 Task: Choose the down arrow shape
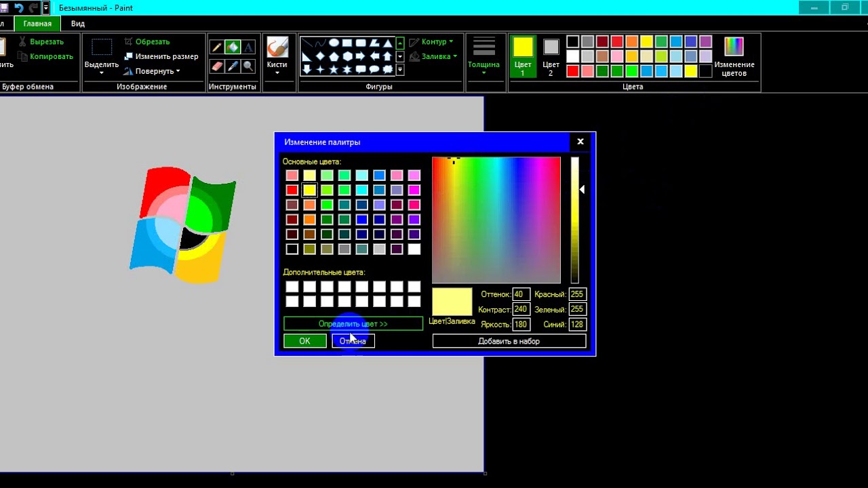[x=307, y=69]
